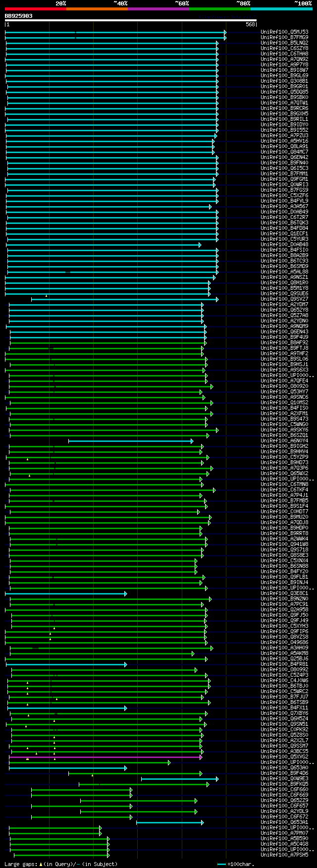This screenshot has width=317, height=868.
Task: Click the purple ~60% identity legend segment
Action: (x=158, y=9)
